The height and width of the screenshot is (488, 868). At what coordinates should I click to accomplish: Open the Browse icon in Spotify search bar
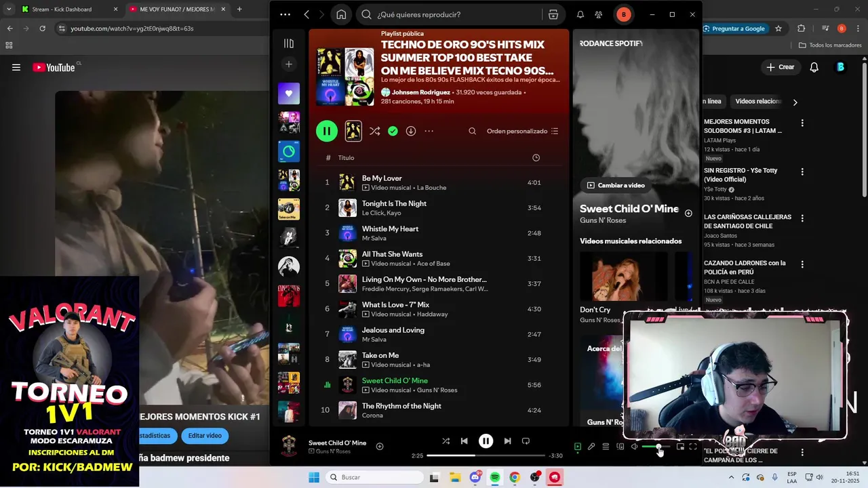(x=553, y=14)
